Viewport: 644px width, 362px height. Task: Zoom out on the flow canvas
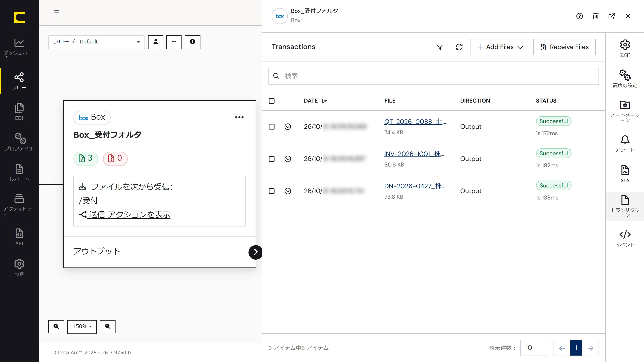point(107,327)
